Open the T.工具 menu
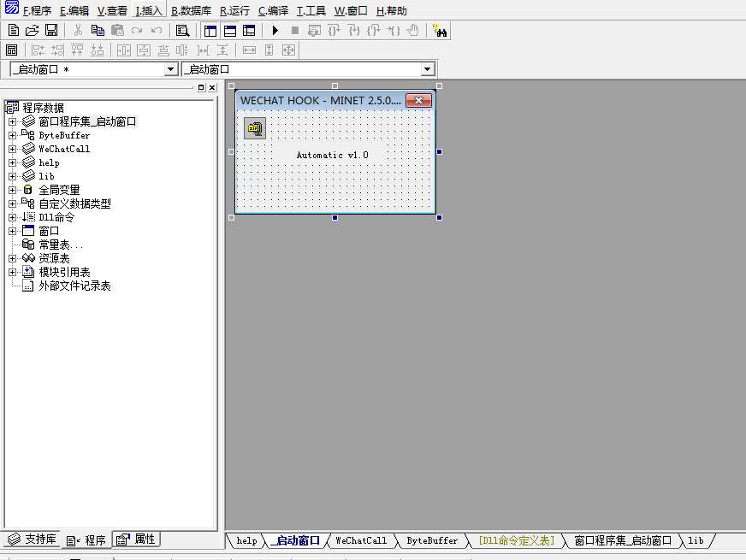The image size is (746, 560). pyautogui.click(x=311, y=11)
